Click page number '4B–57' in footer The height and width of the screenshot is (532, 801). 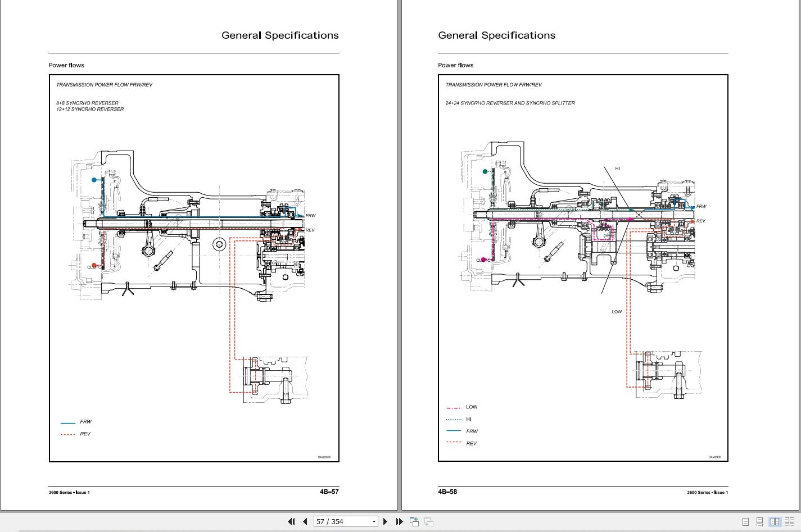(329, 492)
